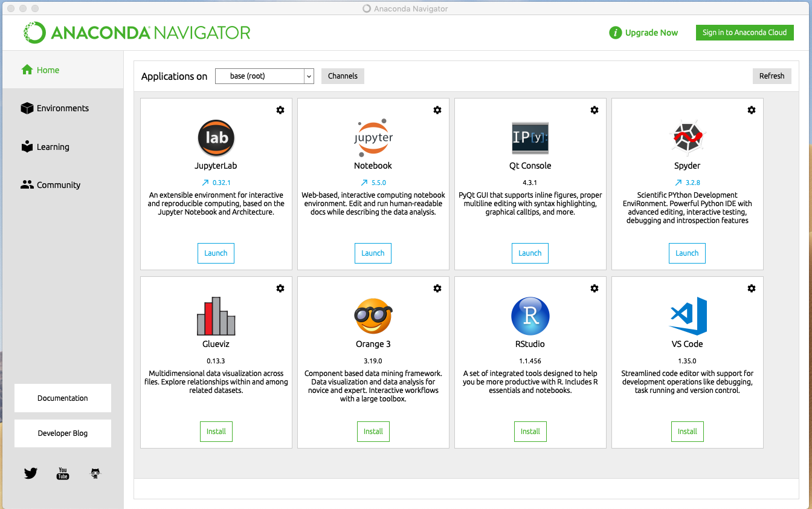Click the JupyterLab app icon
812x509 pixels.
(216, 138)
